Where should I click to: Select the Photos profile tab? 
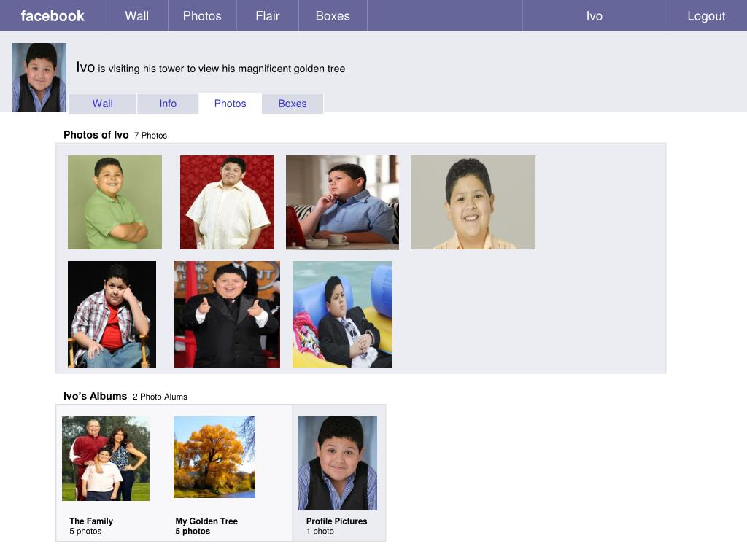pos(230,104)
